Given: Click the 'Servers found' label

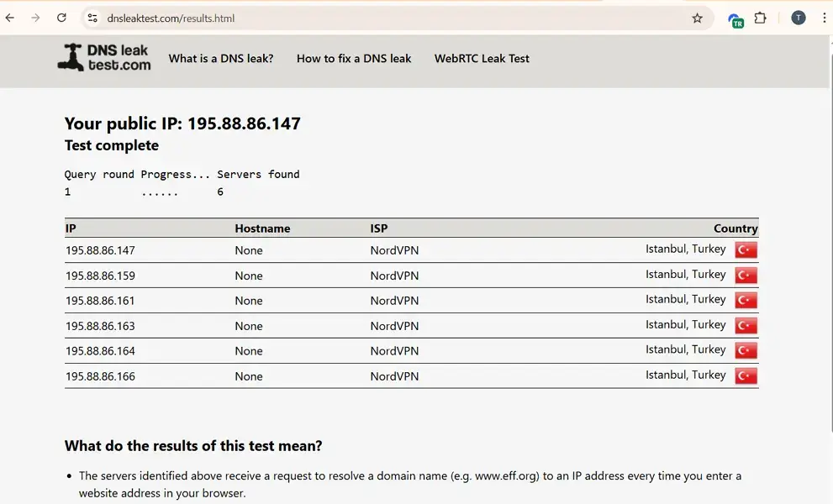Looking at the screenshot, I should pos(258,174).
